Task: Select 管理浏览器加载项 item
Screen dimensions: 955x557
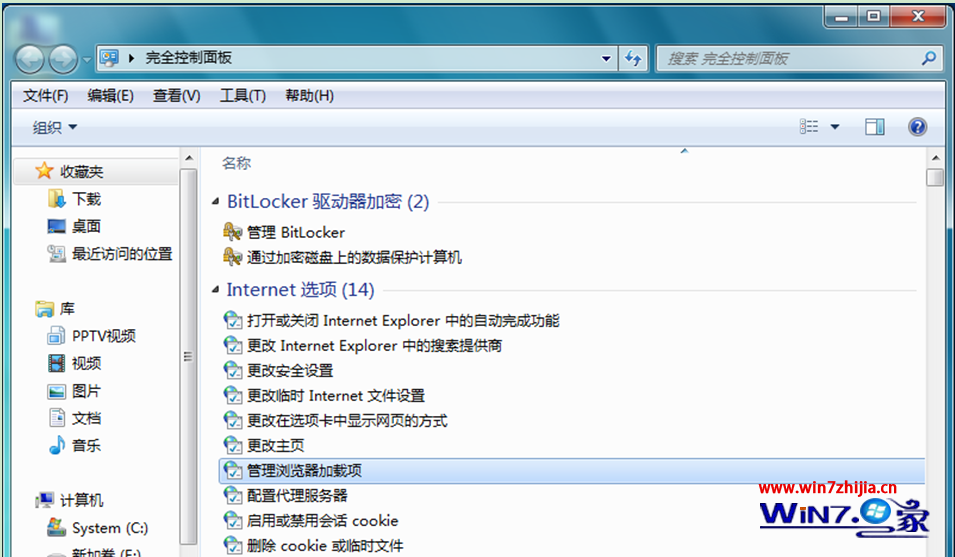Action: (571, 471)
